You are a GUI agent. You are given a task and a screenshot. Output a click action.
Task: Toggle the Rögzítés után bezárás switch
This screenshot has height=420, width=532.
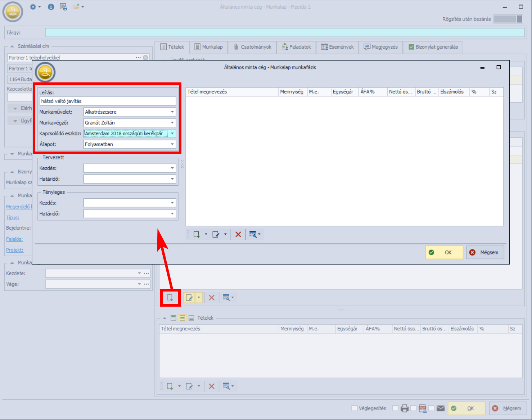508,19
